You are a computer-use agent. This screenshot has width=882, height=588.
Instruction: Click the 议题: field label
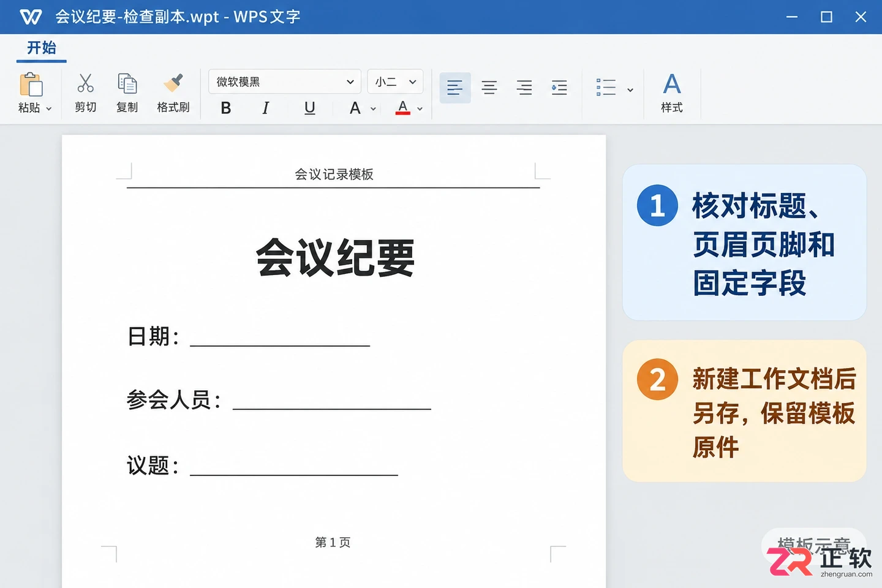(153, 466)
